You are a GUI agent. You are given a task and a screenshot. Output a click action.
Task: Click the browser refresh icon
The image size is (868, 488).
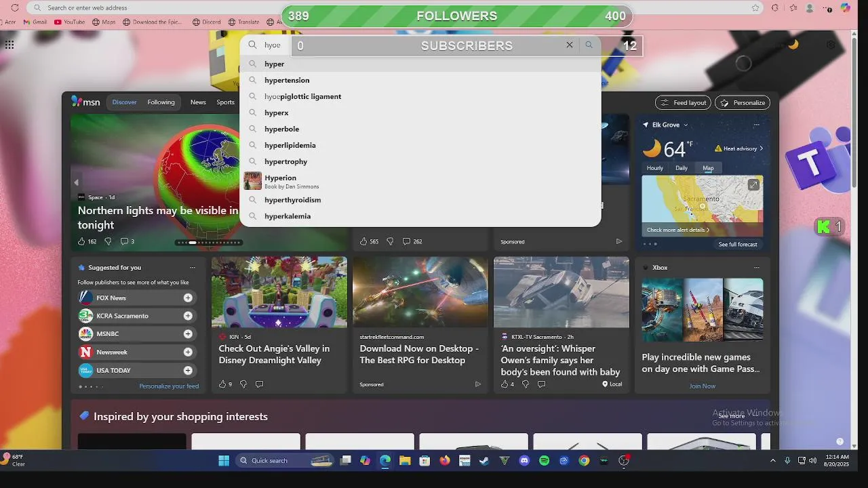coord(15,7)
